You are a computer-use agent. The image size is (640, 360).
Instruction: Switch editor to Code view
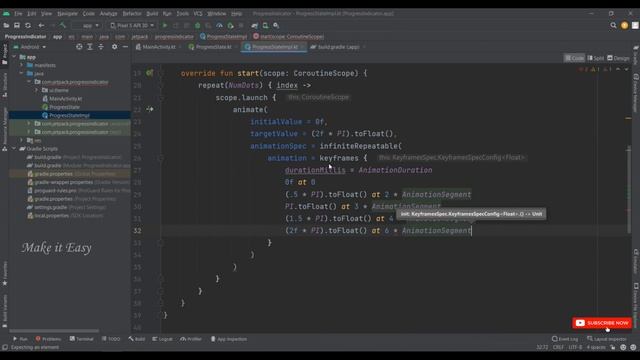[x=574, y=58]
